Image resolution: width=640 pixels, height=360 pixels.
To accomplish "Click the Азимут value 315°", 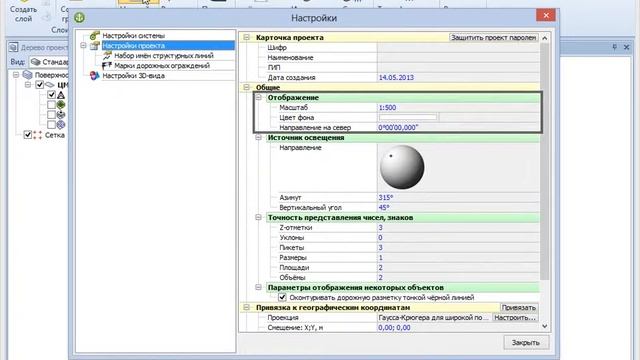I will [386, 198].
